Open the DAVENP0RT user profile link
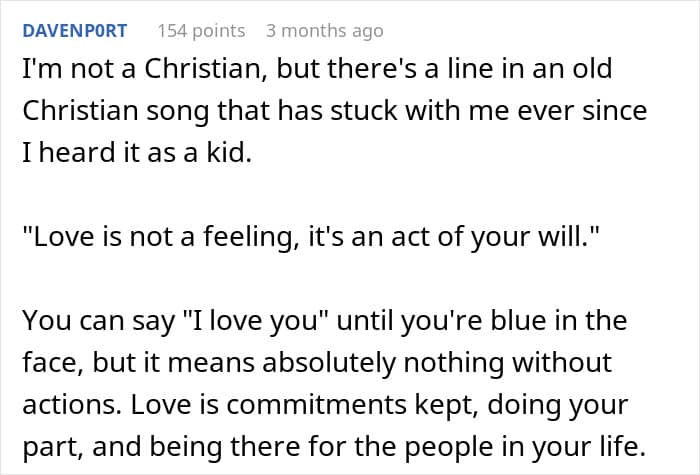The width and height of the screenshot is (700, 475). point(74,30)
